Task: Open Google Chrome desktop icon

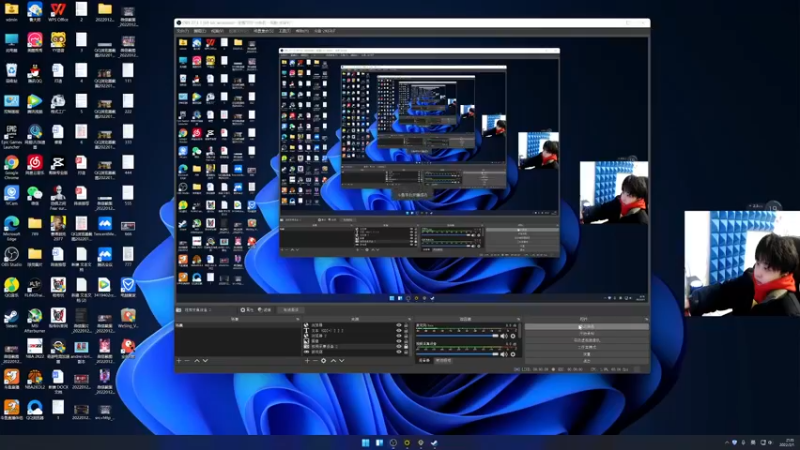Action: 11,166
